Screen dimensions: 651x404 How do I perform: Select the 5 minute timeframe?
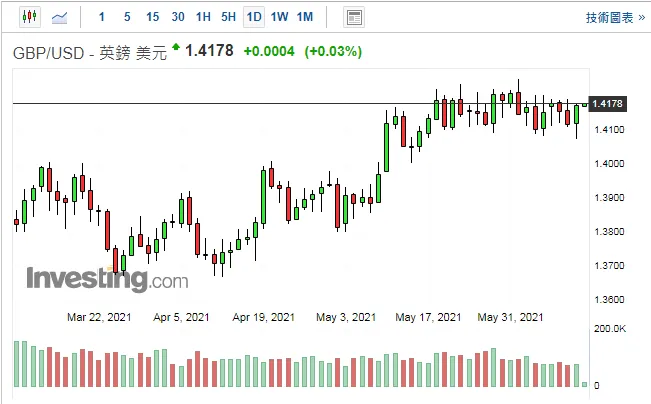127,17
